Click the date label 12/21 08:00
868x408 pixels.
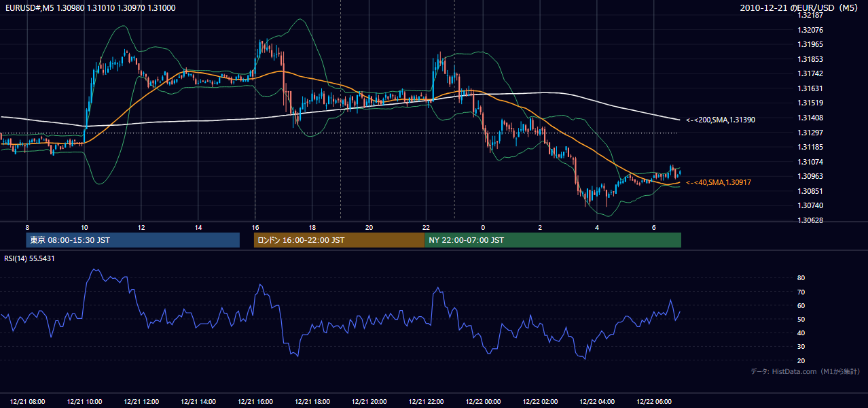tap(28, 401)
